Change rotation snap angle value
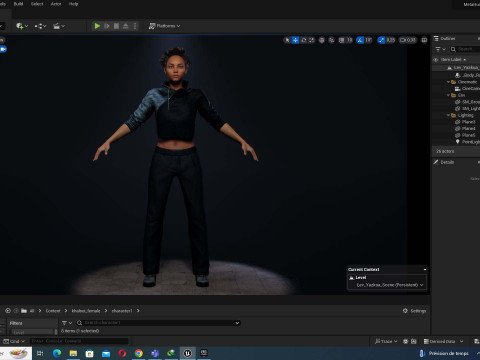The width and height of the screenshot is (480, 360). [368, 40]
